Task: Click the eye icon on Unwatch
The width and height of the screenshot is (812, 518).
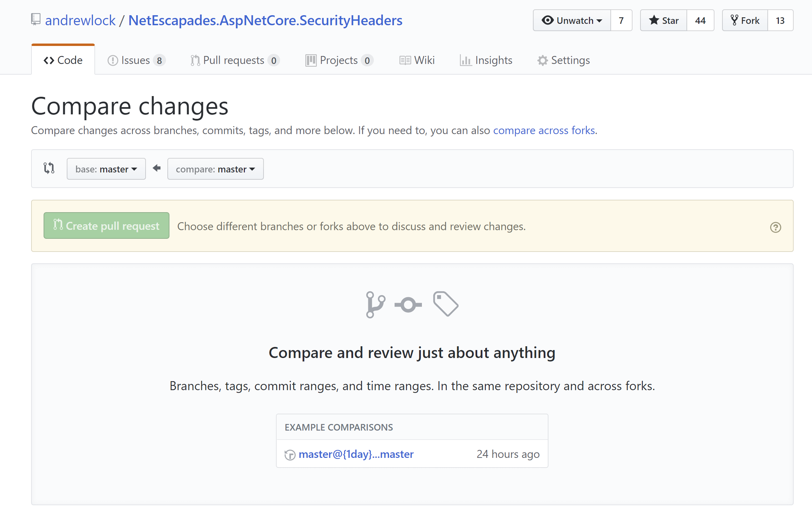Action: coord(547,20)
